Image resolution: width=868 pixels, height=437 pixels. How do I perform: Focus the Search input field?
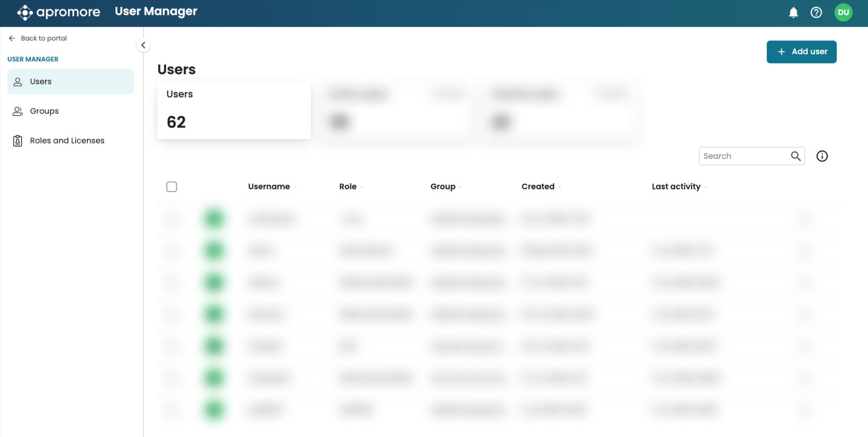pos(743,156)
